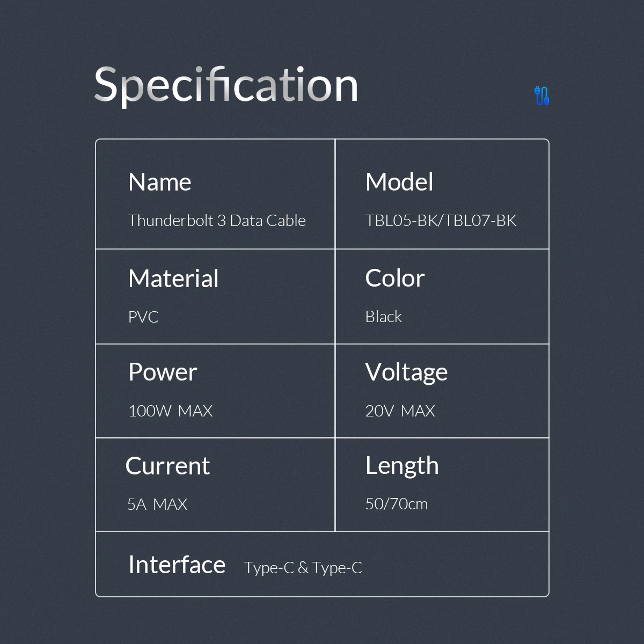Click the 20V MAX value

400,411
